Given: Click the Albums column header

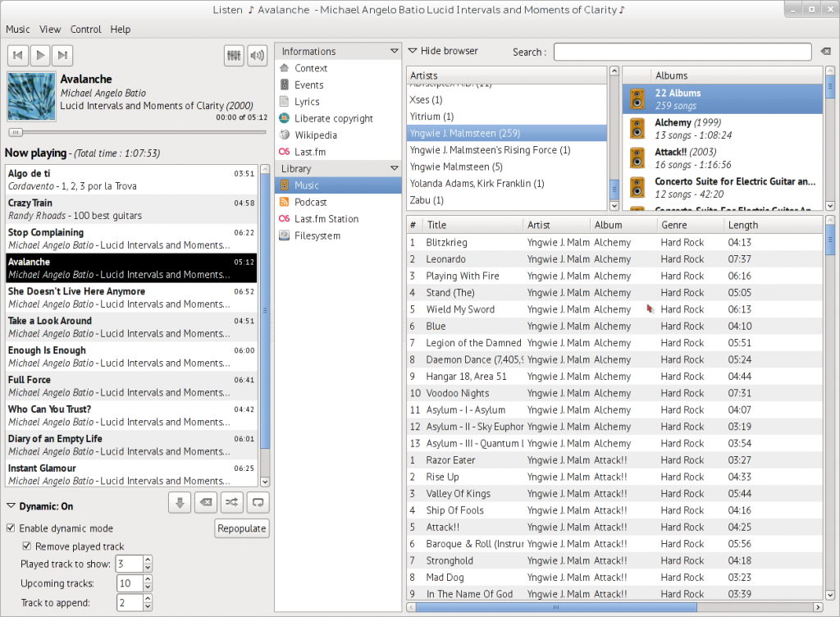Looking at the screenshot, I should (737, 75).
